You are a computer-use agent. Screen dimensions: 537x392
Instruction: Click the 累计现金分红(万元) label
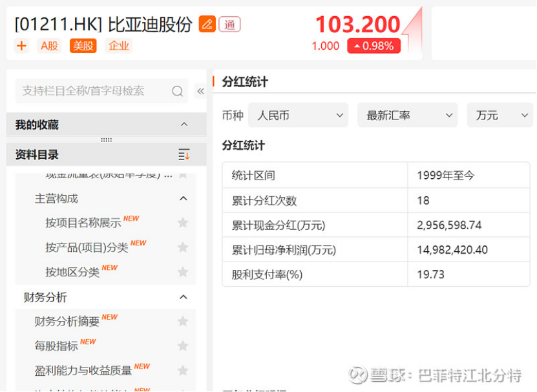279,225
